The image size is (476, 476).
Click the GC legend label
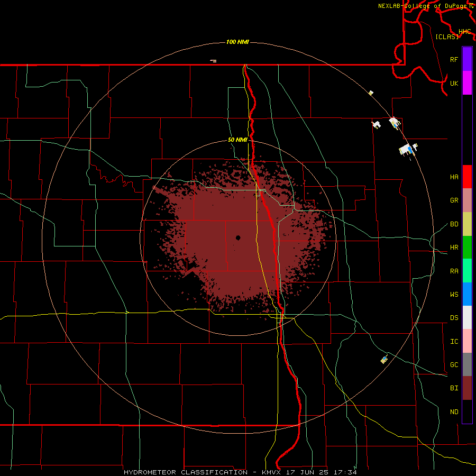click(x=454, y=365)
